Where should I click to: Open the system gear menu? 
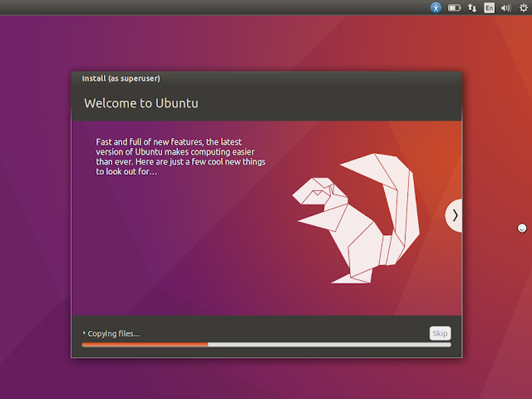click(524, 7)
